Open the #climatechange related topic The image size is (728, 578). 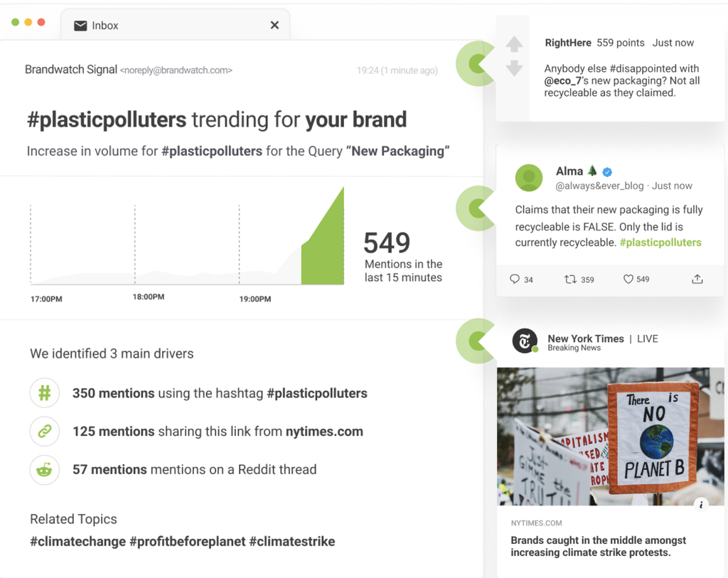[77, 542]
